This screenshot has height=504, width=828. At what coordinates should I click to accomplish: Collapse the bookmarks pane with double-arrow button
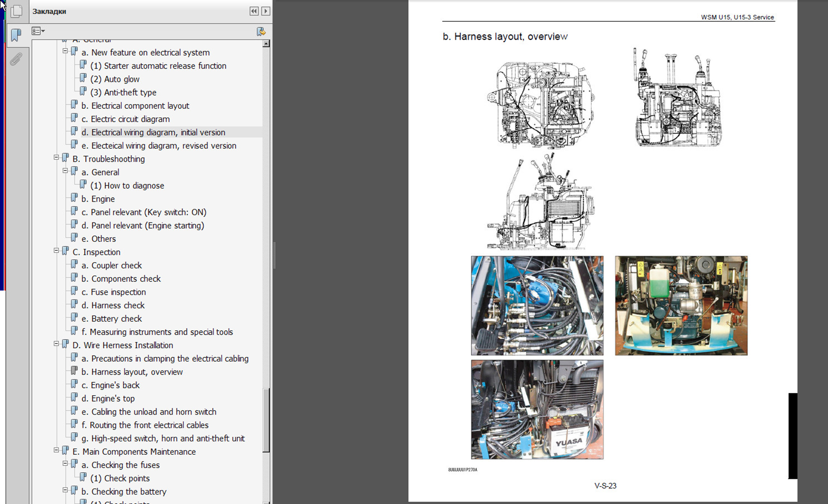[x=254, y=11]
